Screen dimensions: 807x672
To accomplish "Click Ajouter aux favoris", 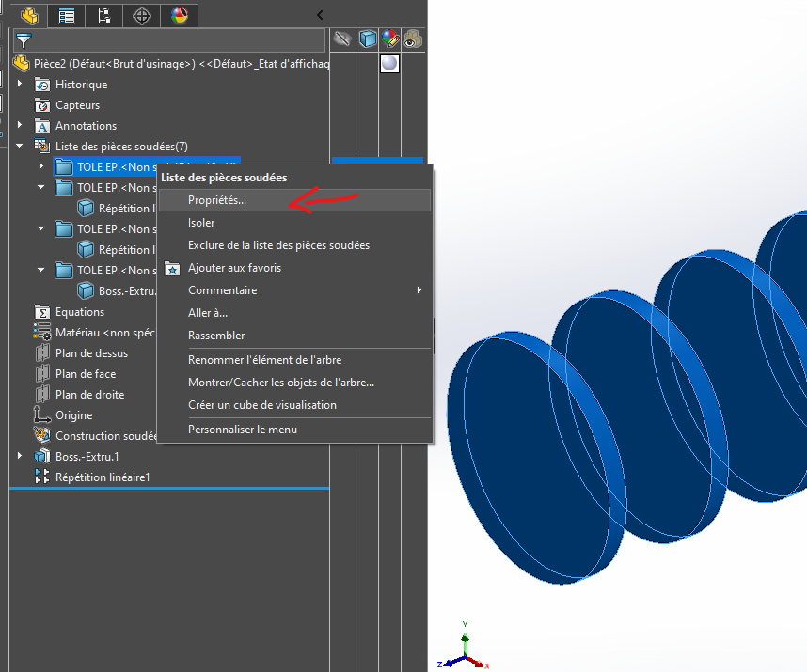I will [234, 268].
